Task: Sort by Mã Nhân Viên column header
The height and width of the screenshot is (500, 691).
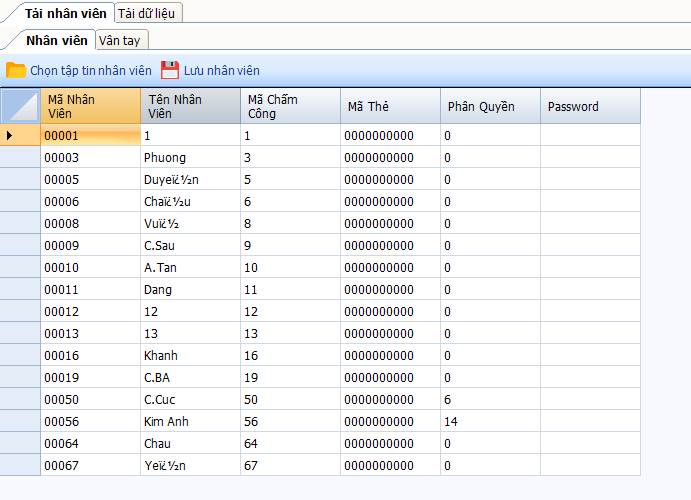Action: (x=90, y=106)
